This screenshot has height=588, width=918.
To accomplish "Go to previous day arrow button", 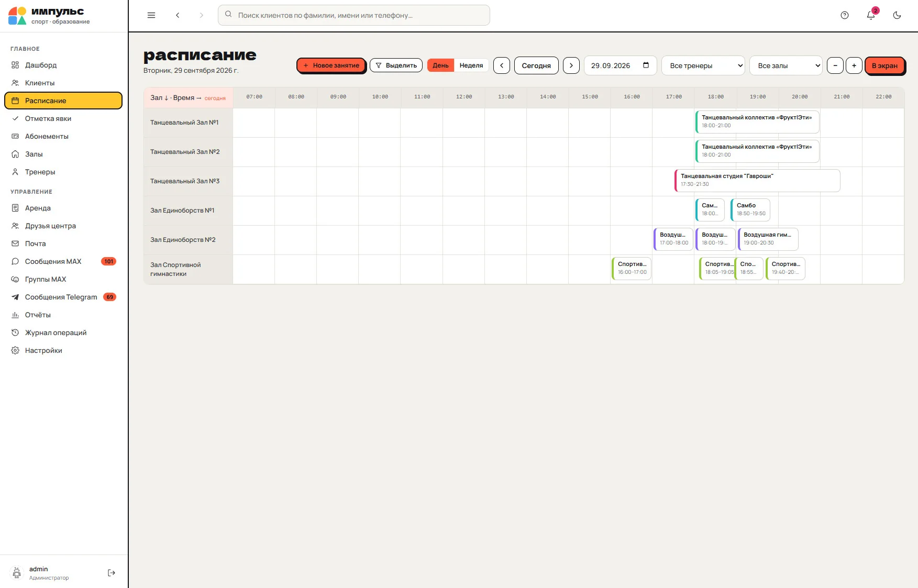I will [x=502, y=65].
